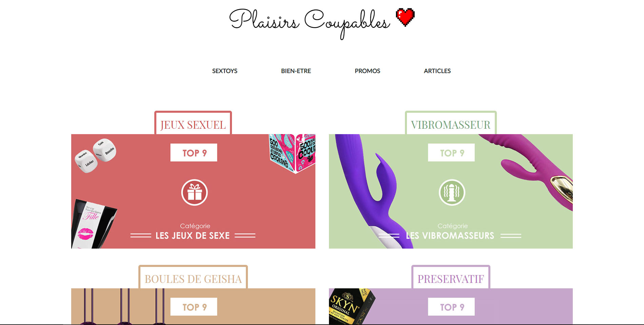644x325 pixels.
Task: Select the VIBROMASSEUR category heading
Action: click(x=451, y=124)
